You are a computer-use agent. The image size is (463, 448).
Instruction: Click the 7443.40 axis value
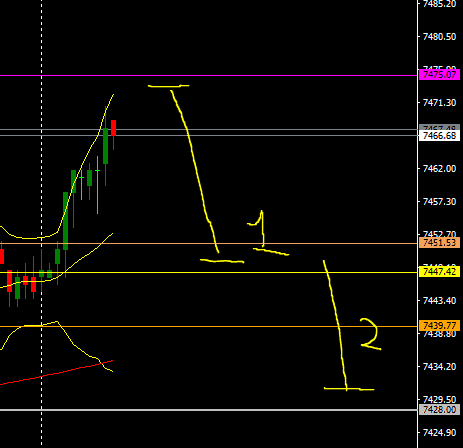pos(439,301)
